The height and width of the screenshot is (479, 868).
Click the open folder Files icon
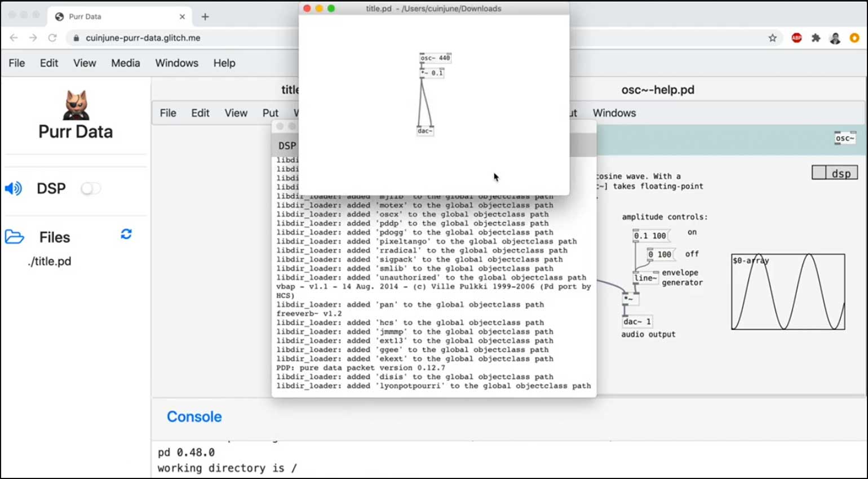click(15, 237)
